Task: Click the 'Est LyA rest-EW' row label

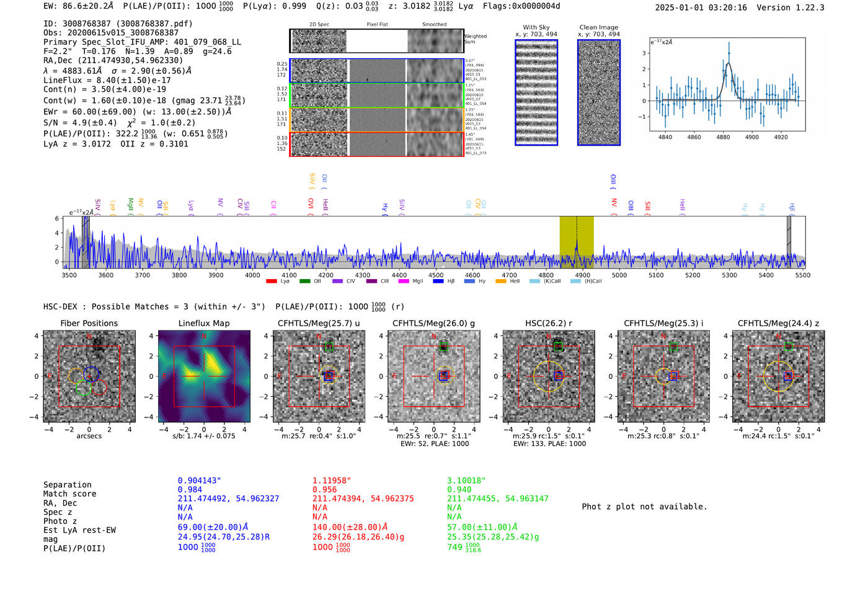Action: coord(79,530)
